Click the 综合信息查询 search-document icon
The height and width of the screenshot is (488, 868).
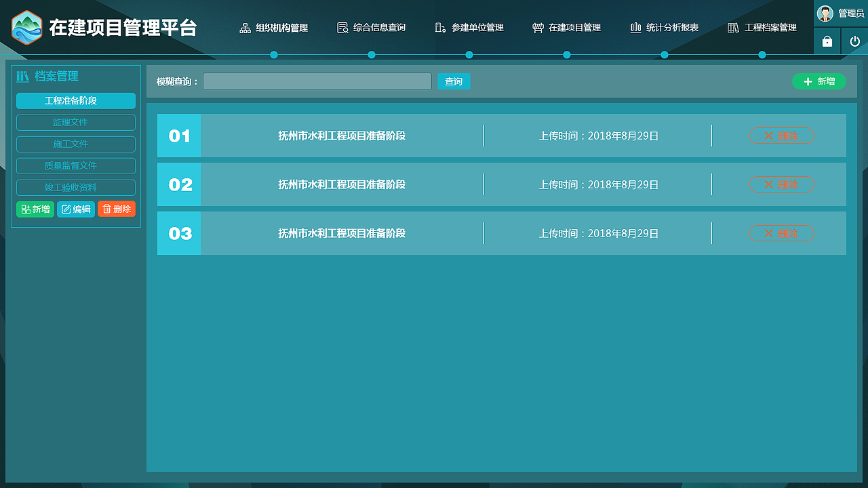point(342,28)
